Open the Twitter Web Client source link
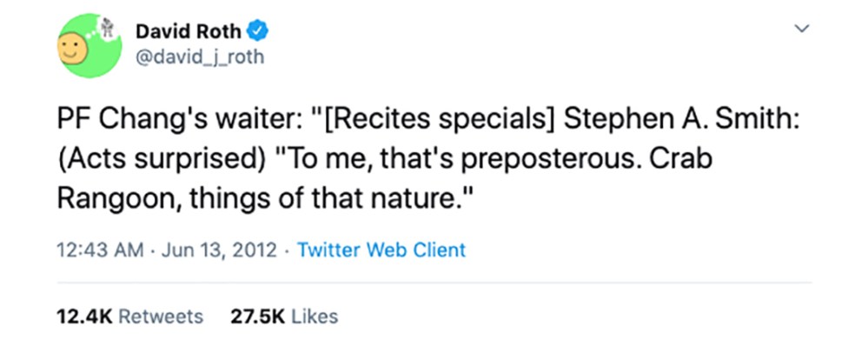The image size is (868, 347). 381,250
